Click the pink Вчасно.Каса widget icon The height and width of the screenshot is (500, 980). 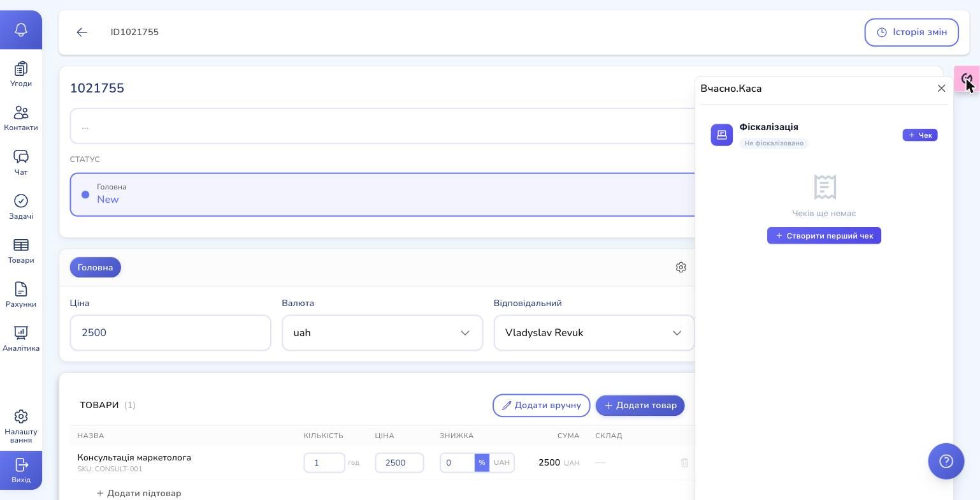[x=967, y=79]
